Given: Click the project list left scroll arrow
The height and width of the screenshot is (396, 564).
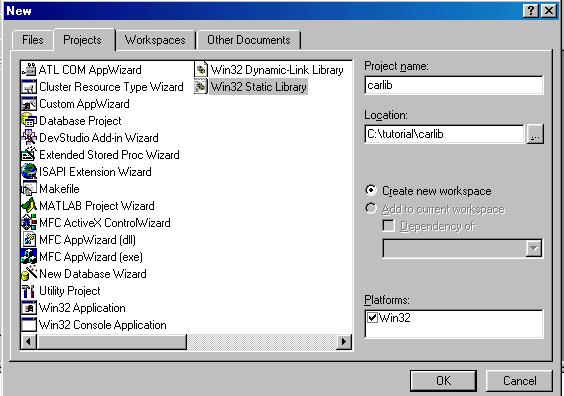Looking at the screenshot, I should coord(28,341).
